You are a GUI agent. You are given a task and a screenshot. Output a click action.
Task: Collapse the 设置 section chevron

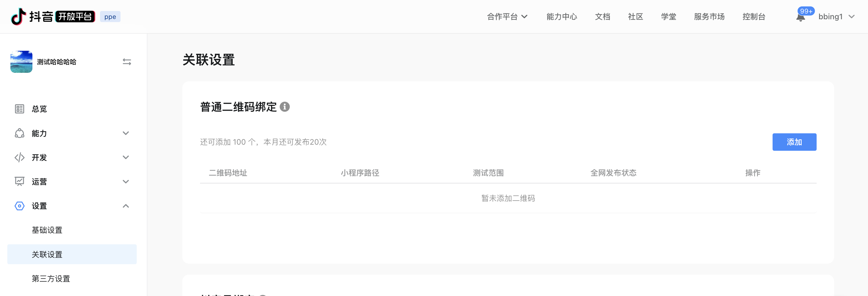126,206
